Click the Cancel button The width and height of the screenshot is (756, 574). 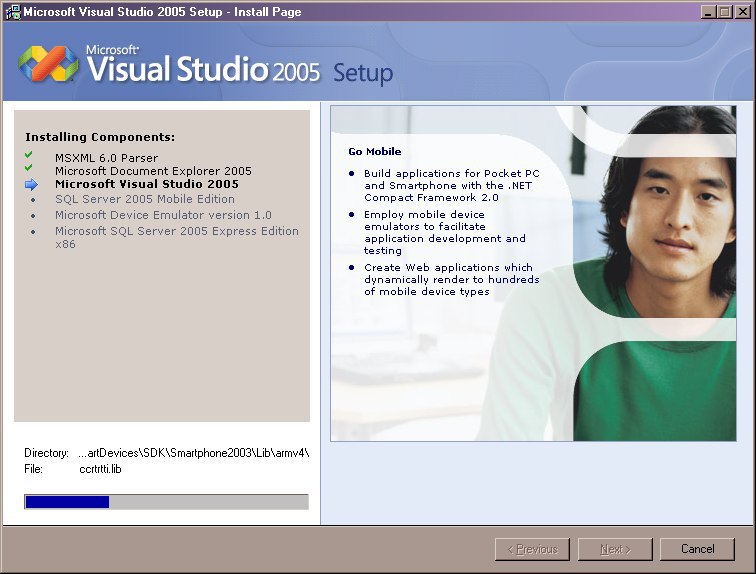click(x=697, y=549)
